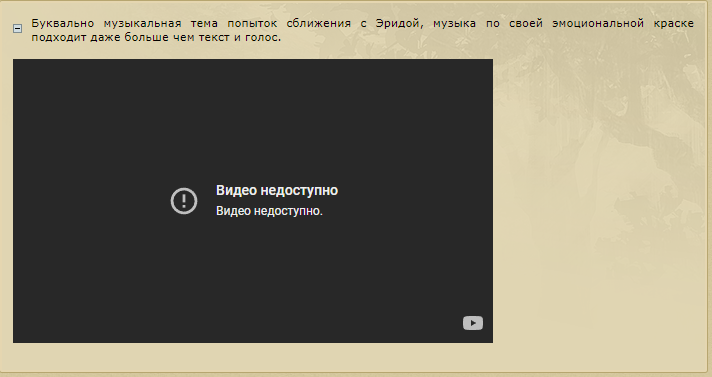This screenshot has height=377, width=712.
Task: Click the paragraph starting 'Буквально музыкальная тема'
Action: pyautogui.click(x=362, y=30)
